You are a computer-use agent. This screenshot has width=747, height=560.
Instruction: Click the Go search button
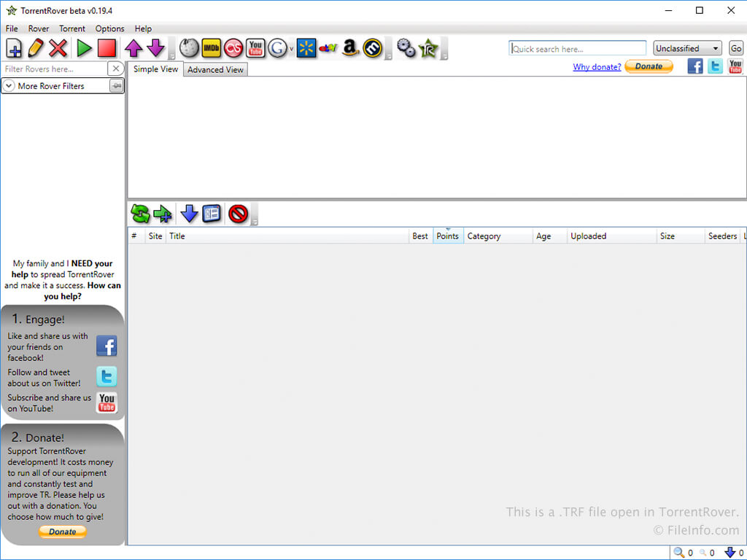(x=735, y=48)
